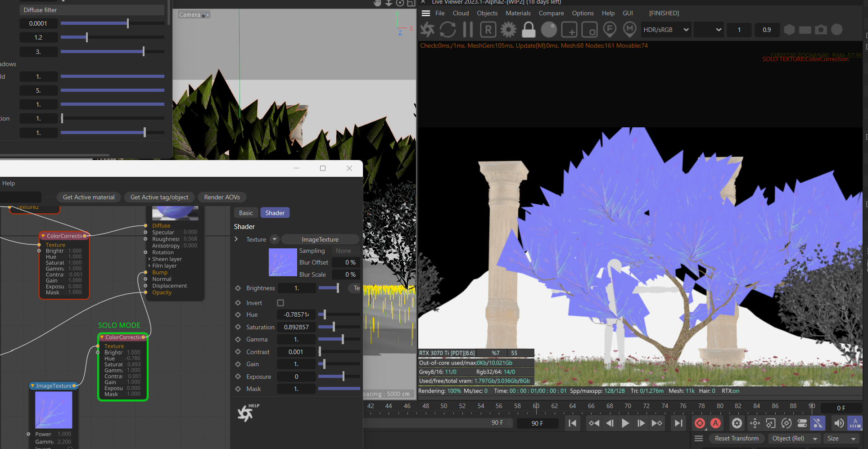Open the File menu in Live Viewer
868x449 pixels.
pyautogui.click(x=440, y=13)
